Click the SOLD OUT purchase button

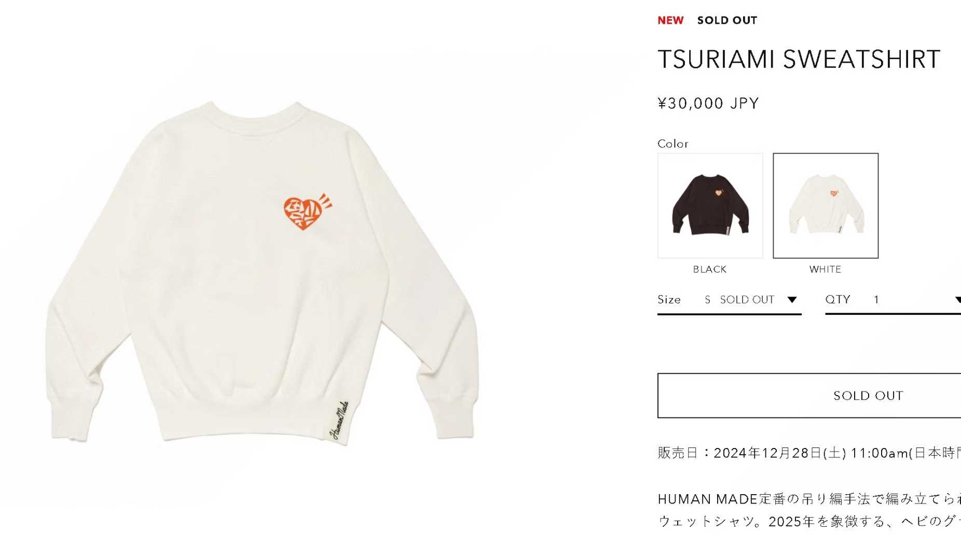point(809,395)
